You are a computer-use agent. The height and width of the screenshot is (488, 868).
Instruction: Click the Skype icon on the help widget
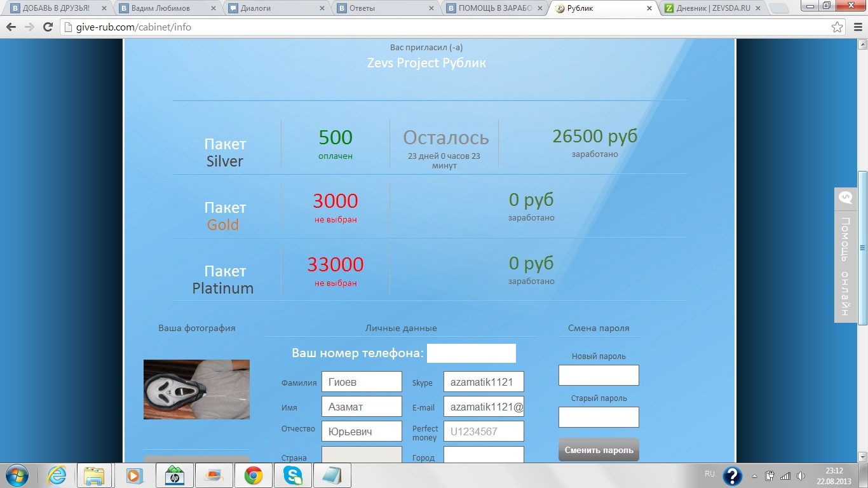845,198
